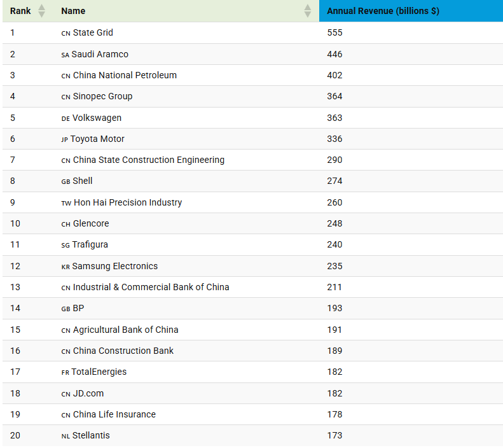Click China National Petroleum name

(x=125, y=75)
